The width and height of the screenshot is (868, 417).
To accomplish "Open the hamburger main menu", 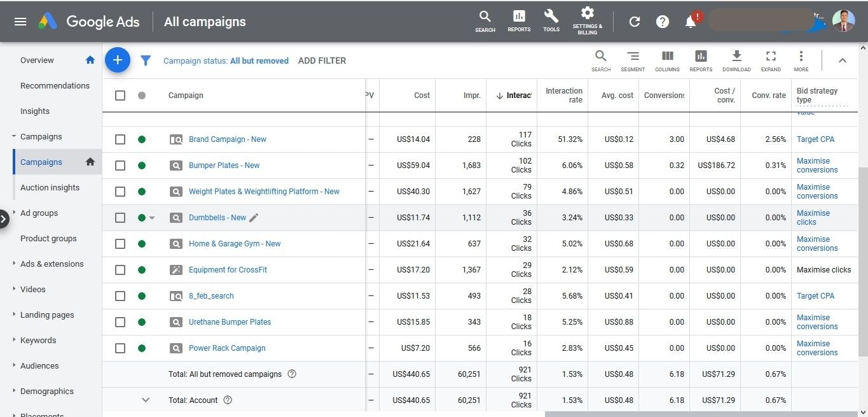I will point(20,22).
